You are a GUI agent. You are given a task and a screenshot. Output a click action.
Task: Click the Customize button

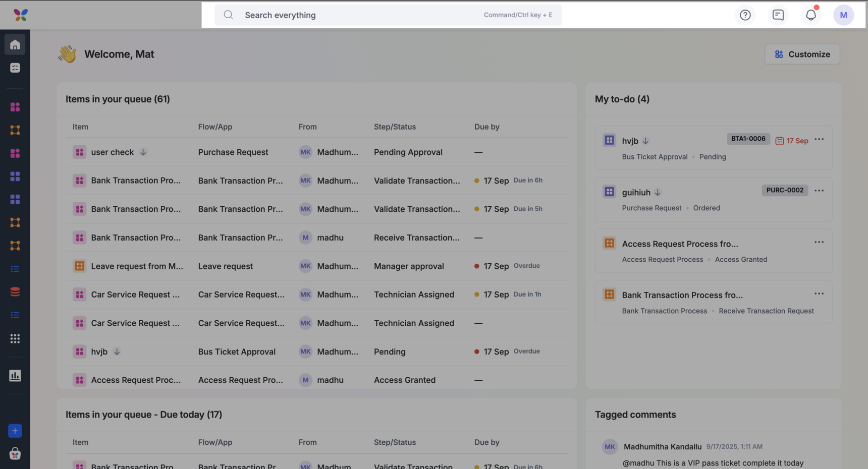point(802,54)
